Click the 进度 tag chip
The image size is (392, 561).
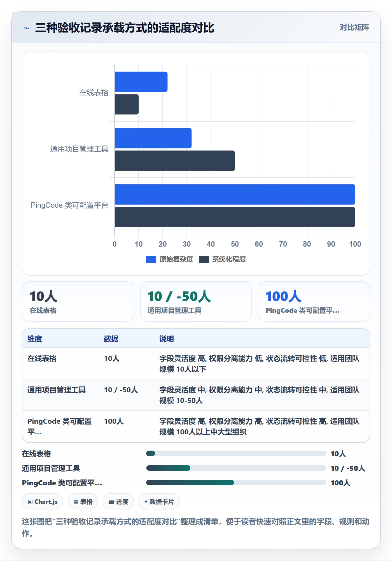(x=118, y=502)
